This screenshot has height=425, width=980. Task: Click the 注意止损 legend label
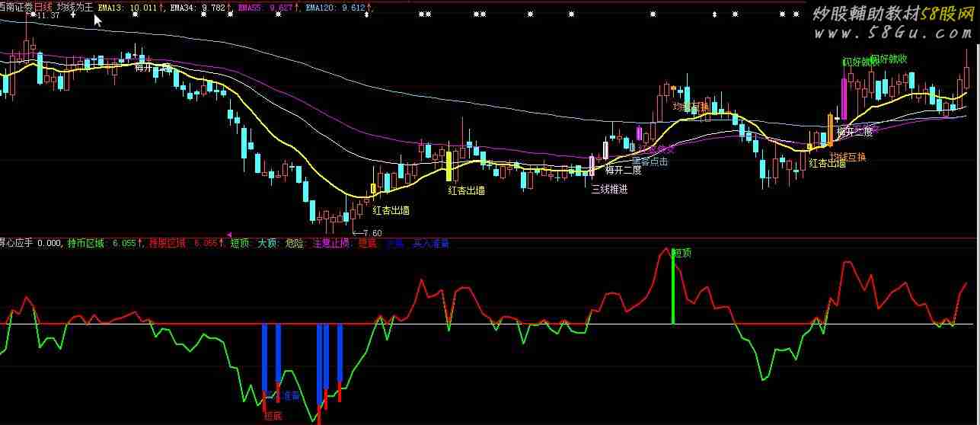tap(331, 244)
